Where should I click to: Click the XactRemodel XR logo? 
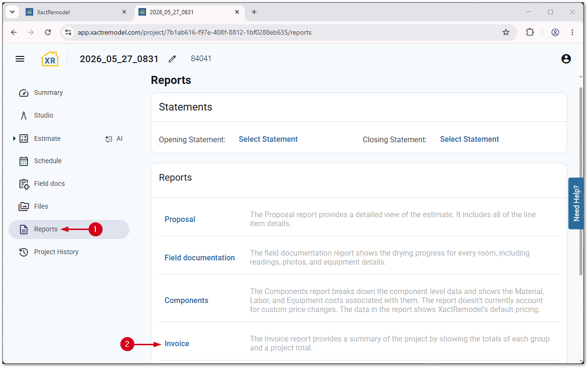click(x=50, y=59)
